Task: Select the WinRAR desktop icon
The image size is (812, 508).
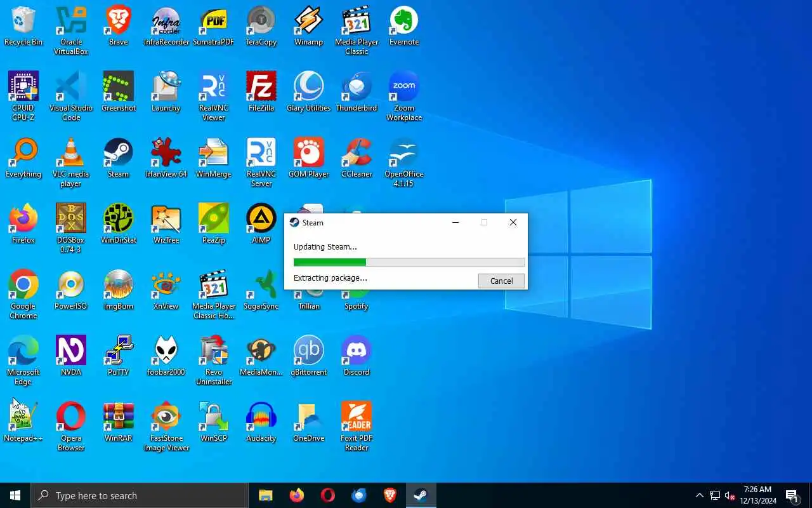Action: [119, 422]
